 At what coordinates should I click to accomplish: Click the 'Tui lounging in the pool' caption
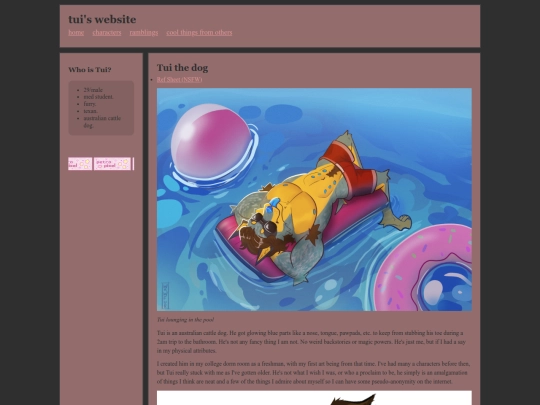(185, 320)
